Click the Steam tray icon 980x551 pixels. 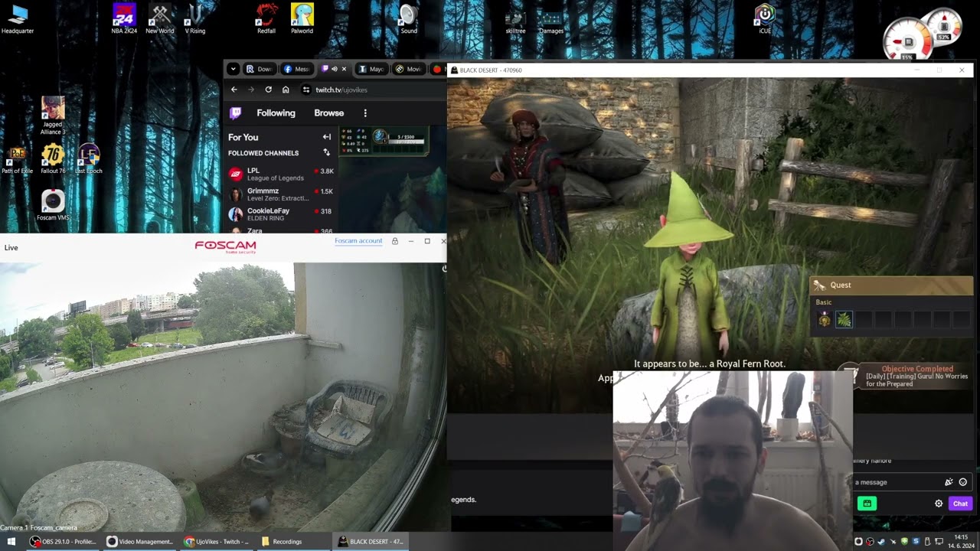pos(881,542)
